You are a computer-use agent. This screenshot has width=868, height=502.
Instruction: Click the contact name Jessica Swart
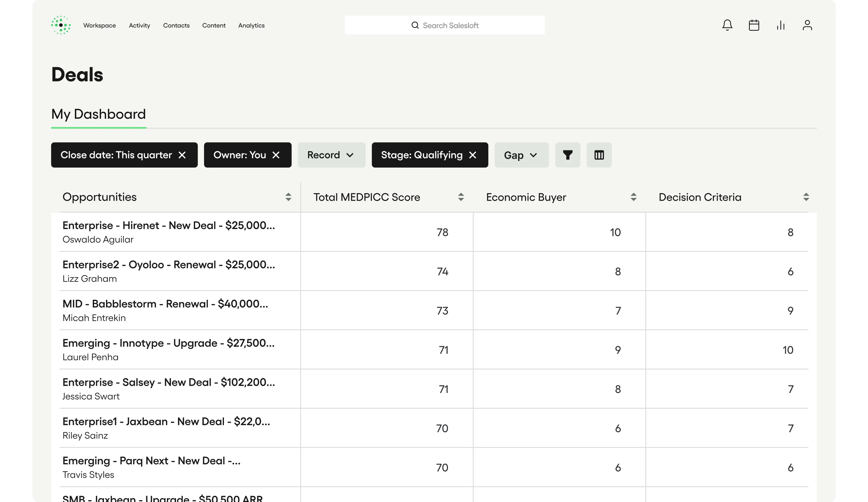pyautogui.click(x=91, y=397)
